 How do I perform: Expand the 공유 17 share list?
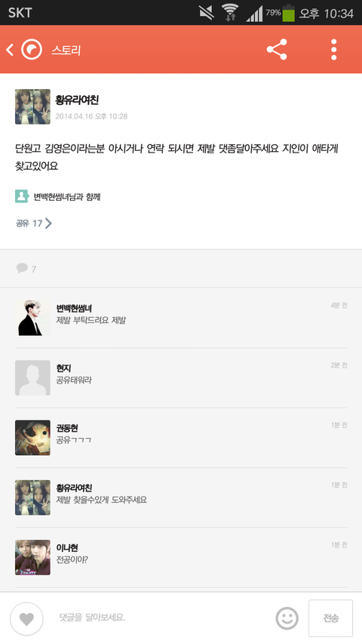click(x=34, y=223)
